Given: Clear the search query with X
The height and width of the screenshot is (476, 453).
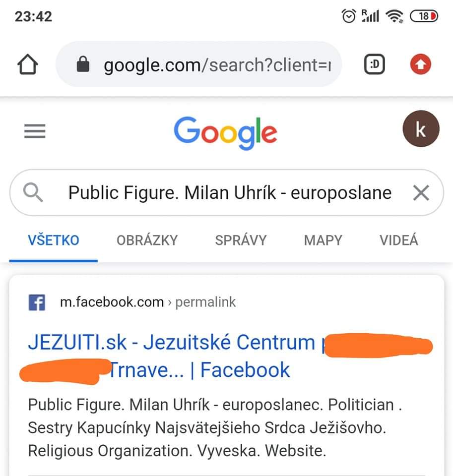Looking at the screenshot, I should 421,192.
